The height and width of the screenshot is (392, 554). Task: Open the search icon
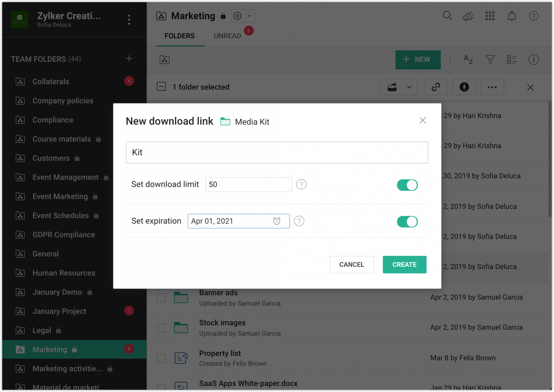pyautogui.click(x=447, y=16)
